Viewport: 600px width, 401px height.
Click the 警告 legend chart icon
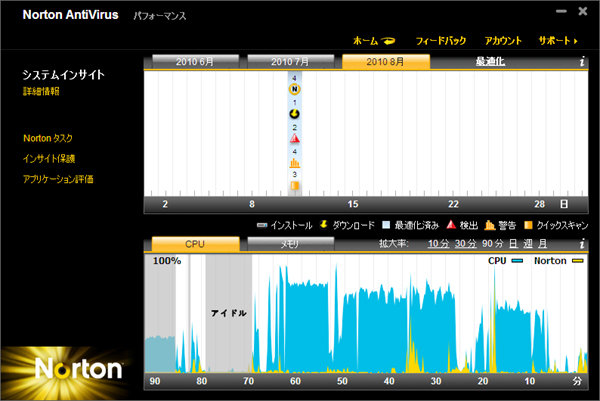[490, 225]
